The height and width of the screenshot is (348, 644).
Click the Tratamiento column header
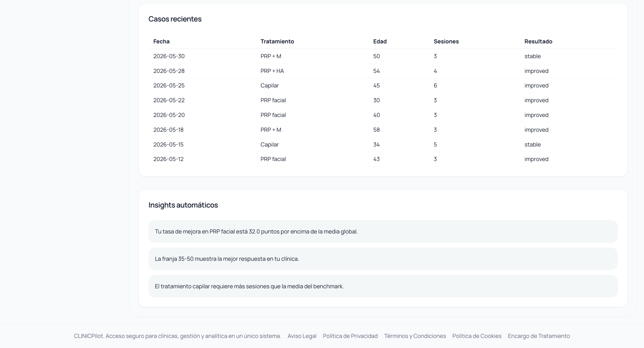point(277,41)
